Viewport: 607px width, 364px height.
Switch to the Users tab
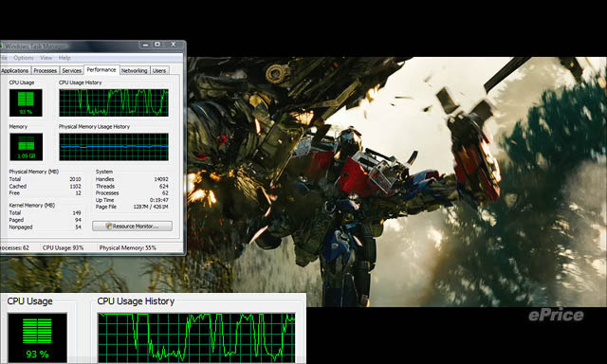click(x=159, y=70)
